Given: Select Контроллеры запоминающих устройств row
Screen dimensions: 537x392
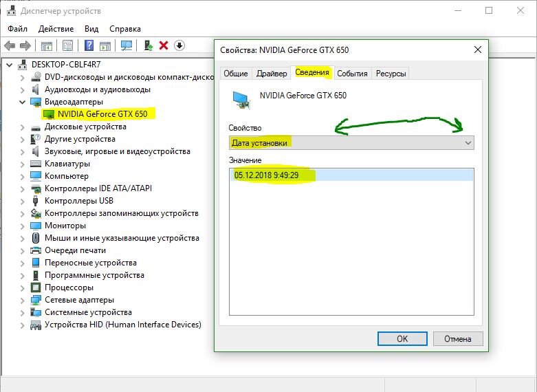Looking at the screenshot, I should coord(122,213).
